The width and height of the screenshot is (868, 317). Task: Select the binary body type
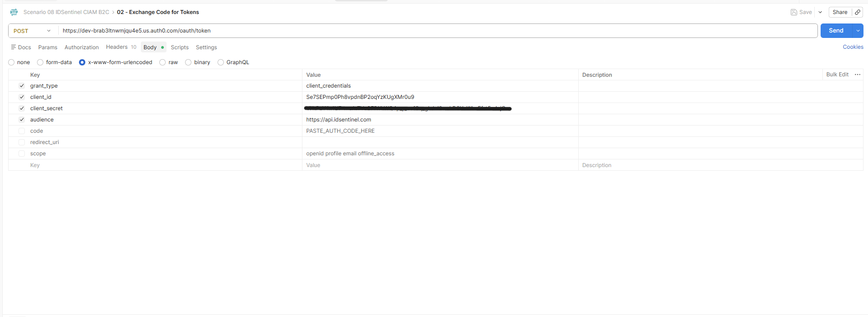188,62
